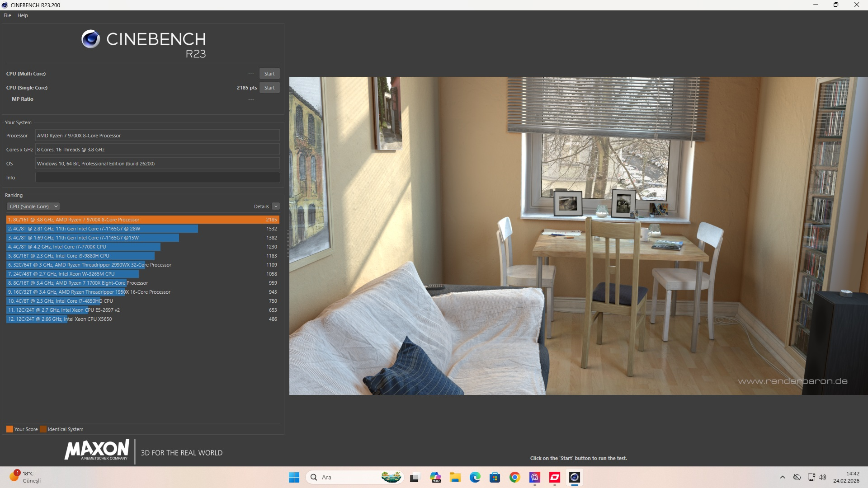Launch Google Chrome from the taskbar
The height and width of the screenshot is (488, 868).
(x=514, y=477)
